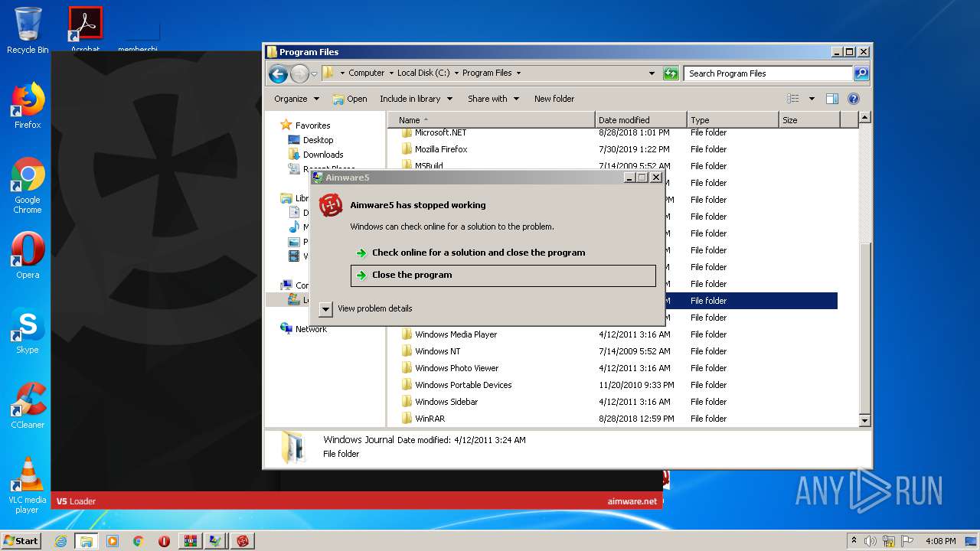
Task: Open the Opera desktop shortcut
Action: [28, 256]
